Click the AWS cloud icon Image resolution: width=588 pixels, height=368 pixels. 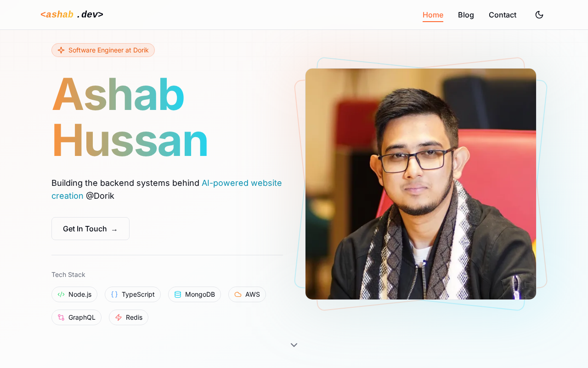pyautogui.click(x=238, y=294)
